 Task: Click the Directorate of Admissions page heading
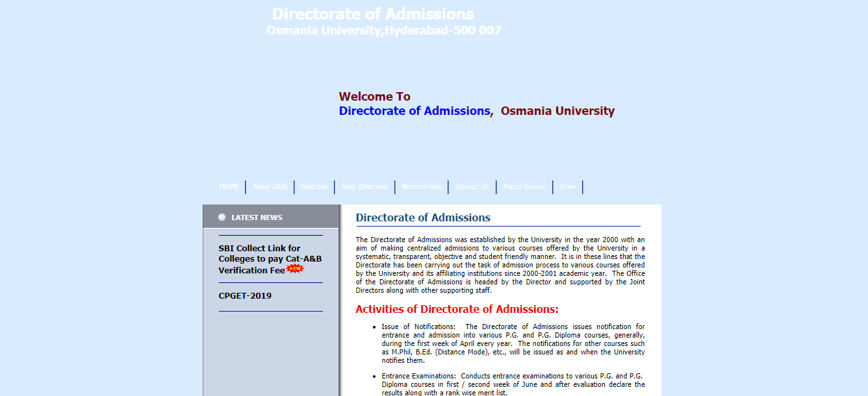(423, 217)
